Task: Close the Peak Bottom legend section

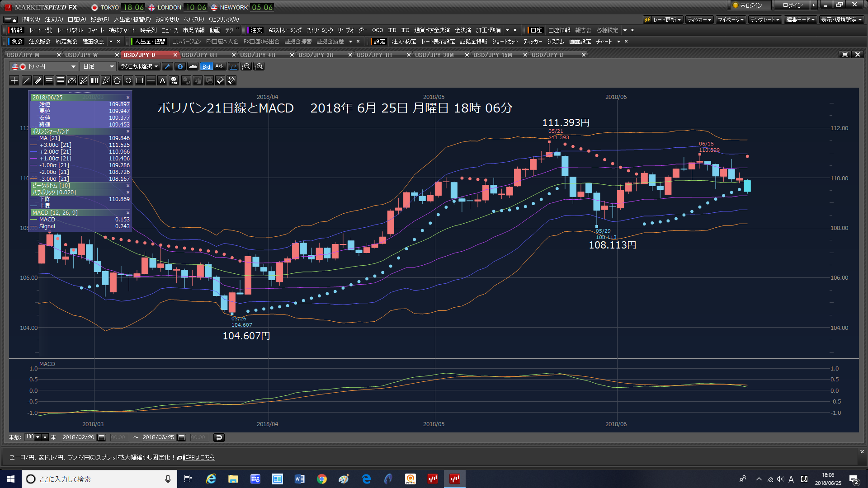Action: click(128, 186)
